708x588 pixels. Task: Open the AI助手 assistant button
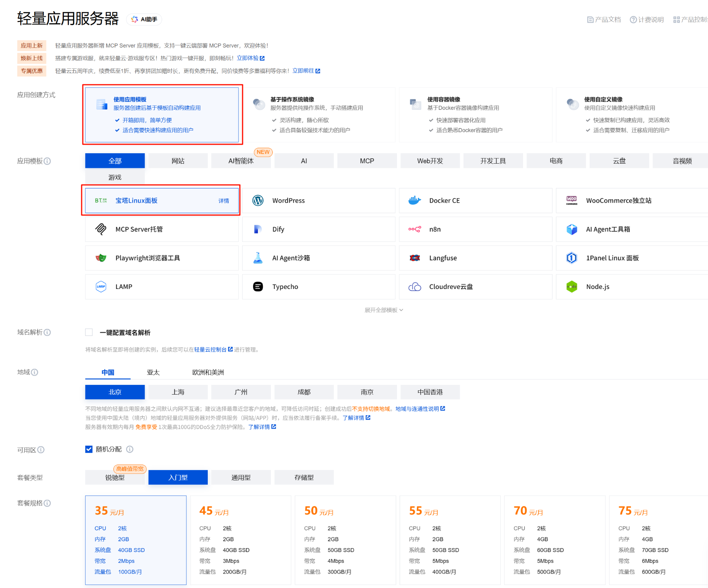144,19
